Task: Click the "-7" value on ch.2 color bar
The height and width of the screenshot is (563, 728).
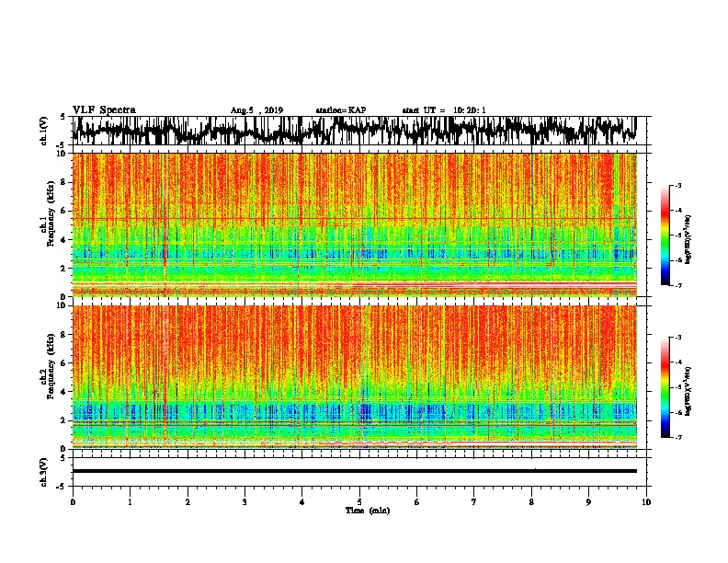Action: [678, 437]
